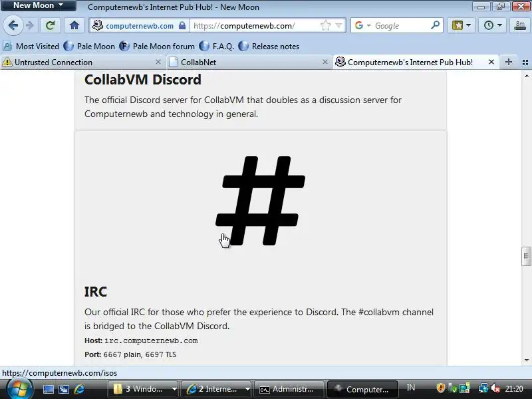Click the scrollbar up arrow
532x399 pixels.
click(x=527, y=76)
